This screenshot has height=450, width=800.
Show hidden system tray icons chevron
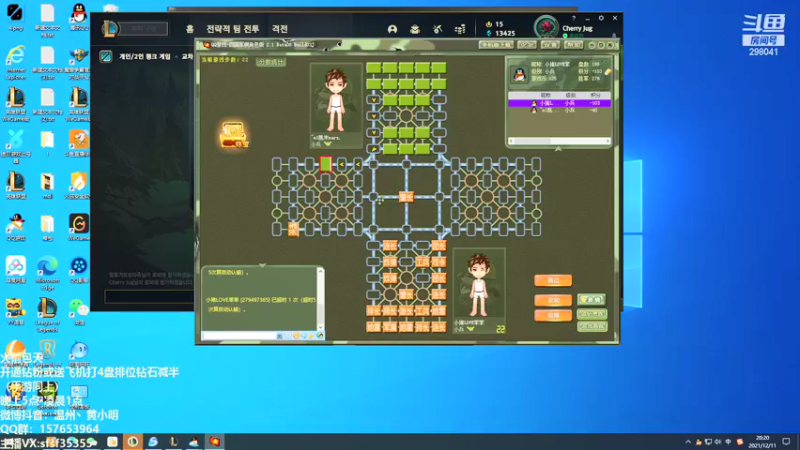click(688, 442)
